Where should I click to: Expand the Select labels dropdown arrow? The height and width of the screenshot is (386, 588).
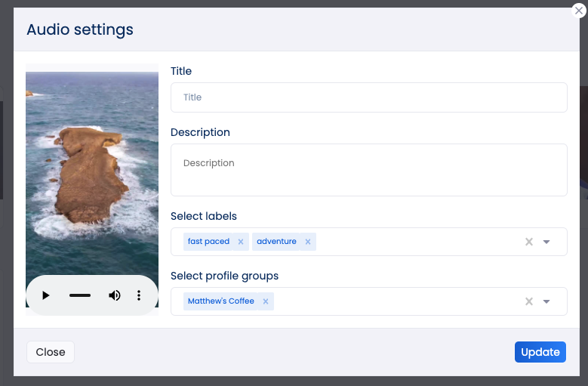tap(546, 242)
